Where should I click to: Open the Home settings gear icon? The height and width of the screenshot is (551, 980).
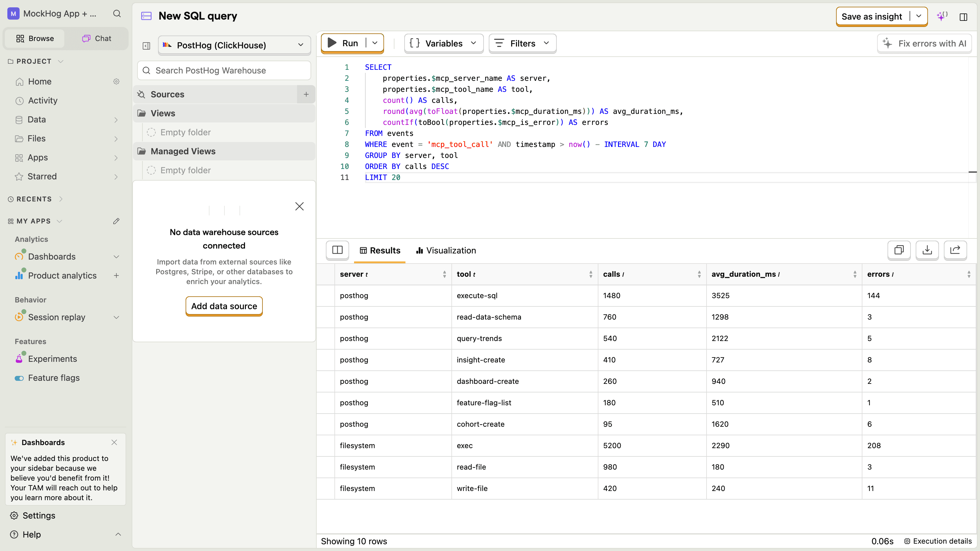click(x=116, y=81)
